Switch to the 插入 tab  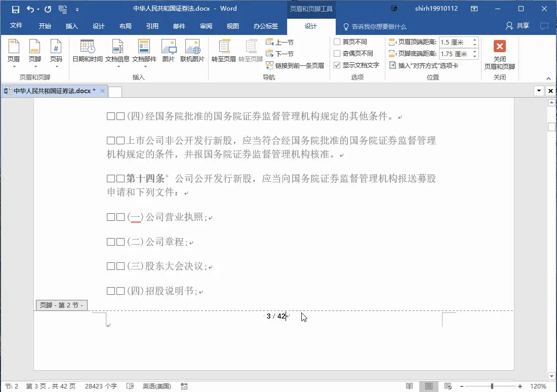point(72,26)
